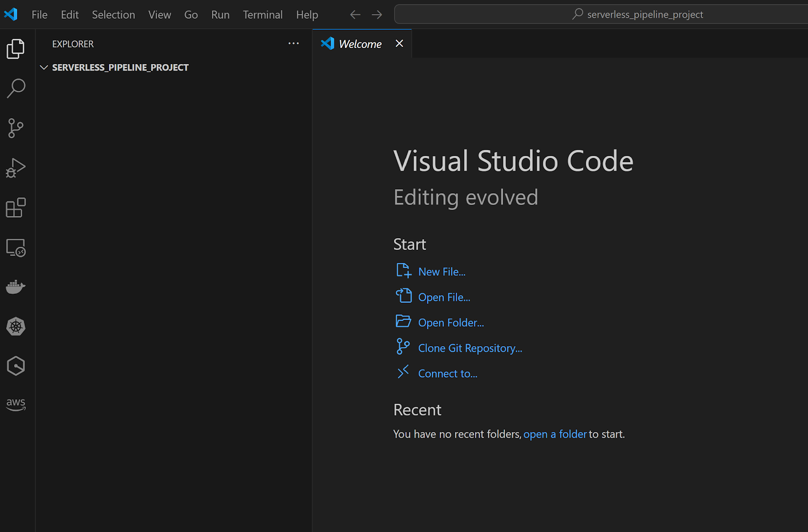Open the Extensions view icon
This screenshot has height=532, width=808.
pos(16,207)
